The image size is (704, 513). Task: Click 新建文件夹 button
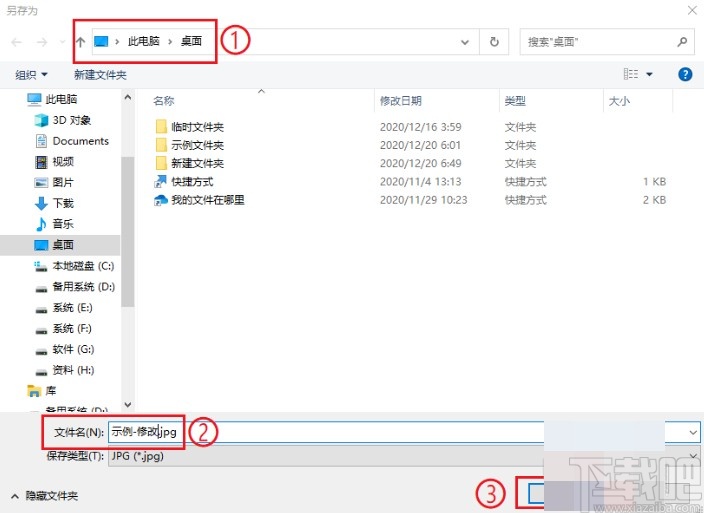coord(100,75)
